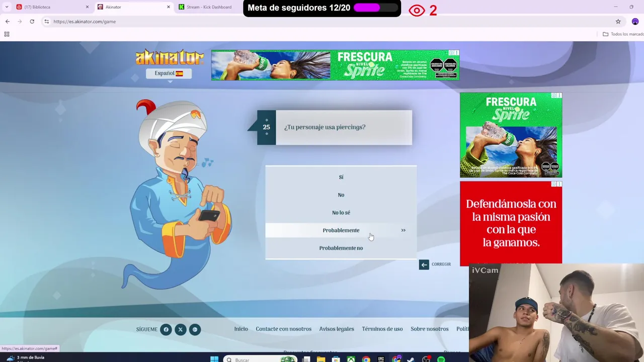Screen dimensions: 644x362
Task: Click the Sprite sidebar ad image
Action: click(511, 135)
